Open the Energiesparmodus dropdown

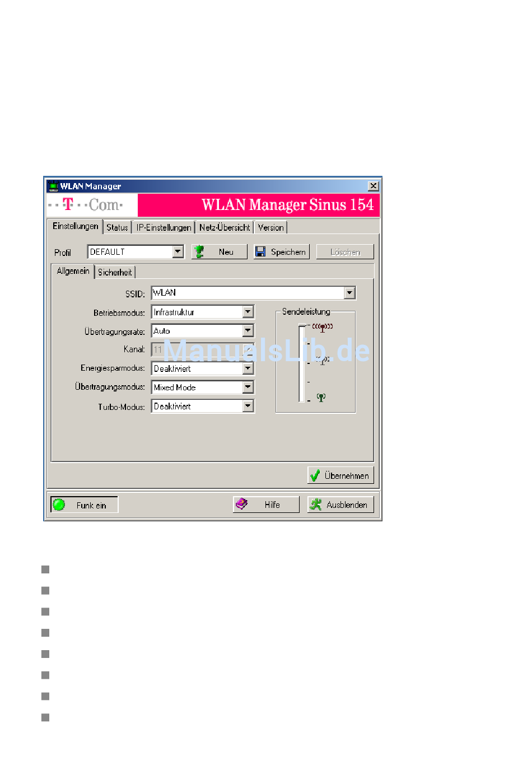(248, 368)
